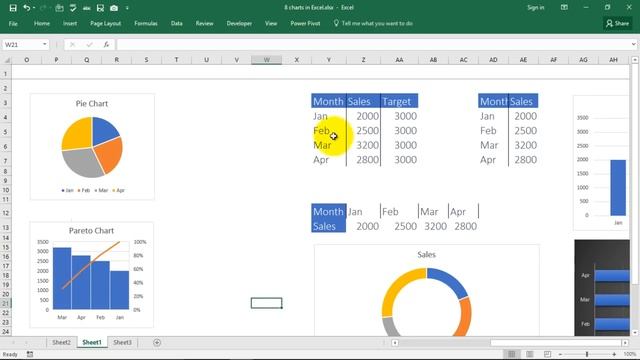Open the Developer ribbon tab
Viewport: 640px width, 360px height.
tap(239, 24)
